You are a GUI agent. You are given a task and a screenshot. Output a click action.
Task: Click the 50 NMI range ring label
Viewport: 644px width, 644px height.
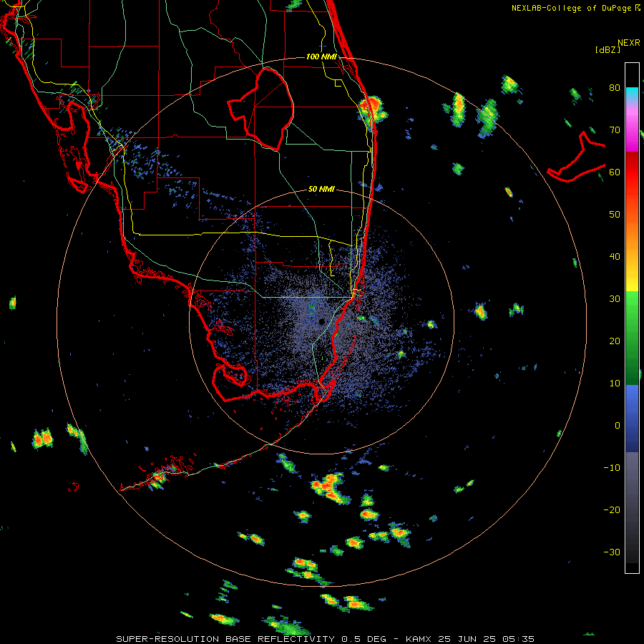click(321, 189)
